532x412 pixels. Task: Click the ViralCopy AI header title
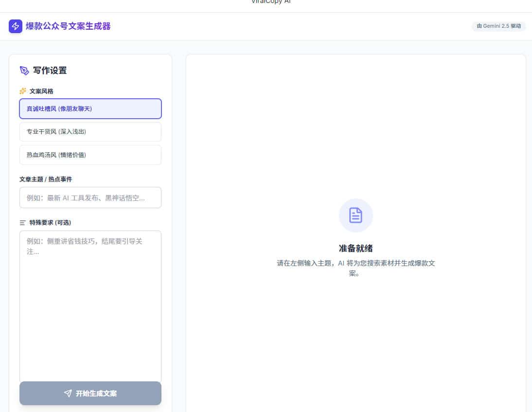(271, 2)
